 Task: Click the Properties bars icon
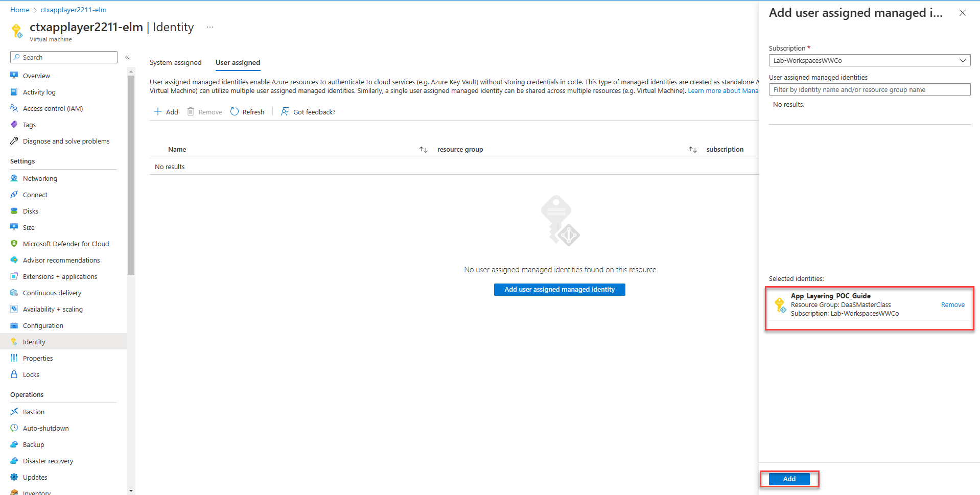[14, 358]
